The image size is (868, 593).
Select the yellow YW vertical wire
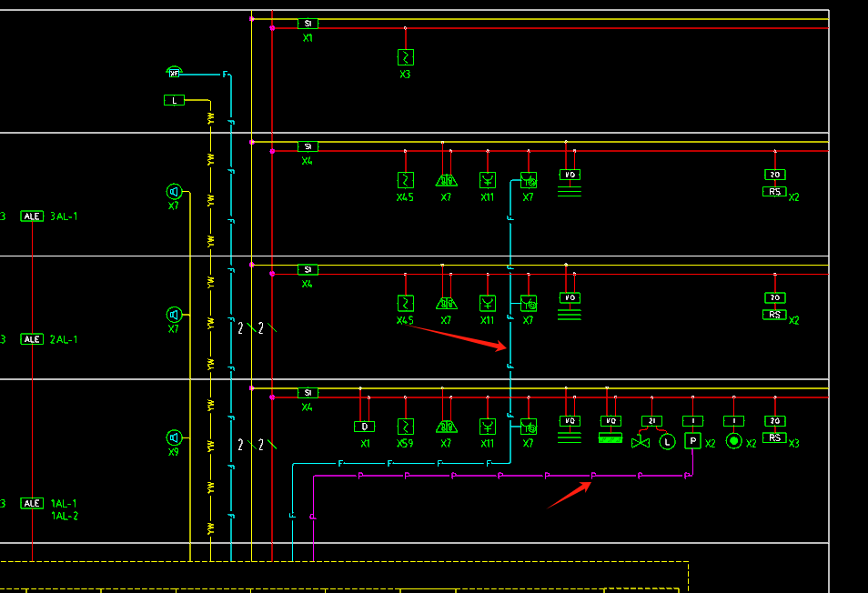coord(210,332)
